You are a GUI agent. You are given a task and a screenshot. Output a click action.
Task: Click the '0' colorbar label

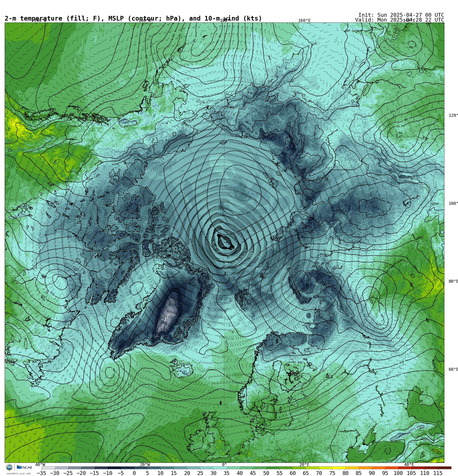tap(134, 473)
